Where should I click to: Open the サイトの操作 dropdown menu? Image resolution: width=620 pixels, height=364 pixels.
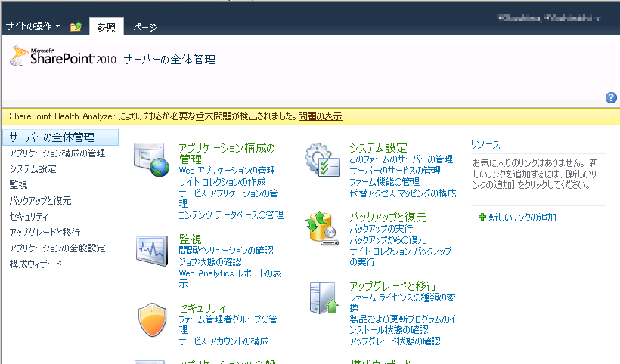coord(33,26)
